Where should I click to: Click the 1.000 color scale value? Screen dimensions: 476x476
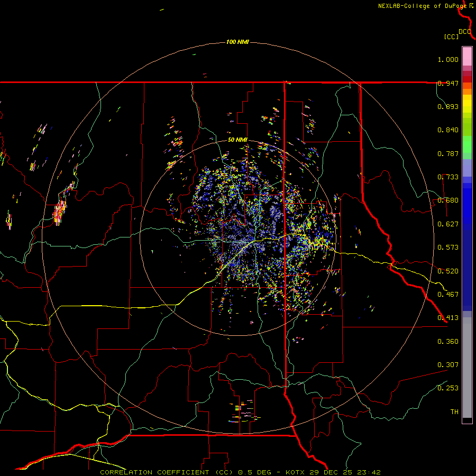pyautogui.click(x=448, y=59)
